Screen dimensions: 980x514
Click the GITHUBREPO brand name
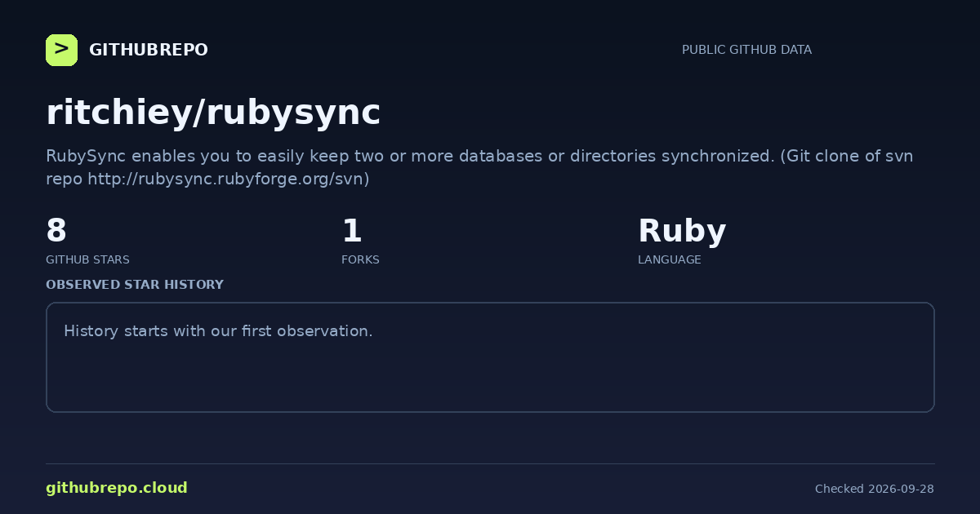(149, 50)
